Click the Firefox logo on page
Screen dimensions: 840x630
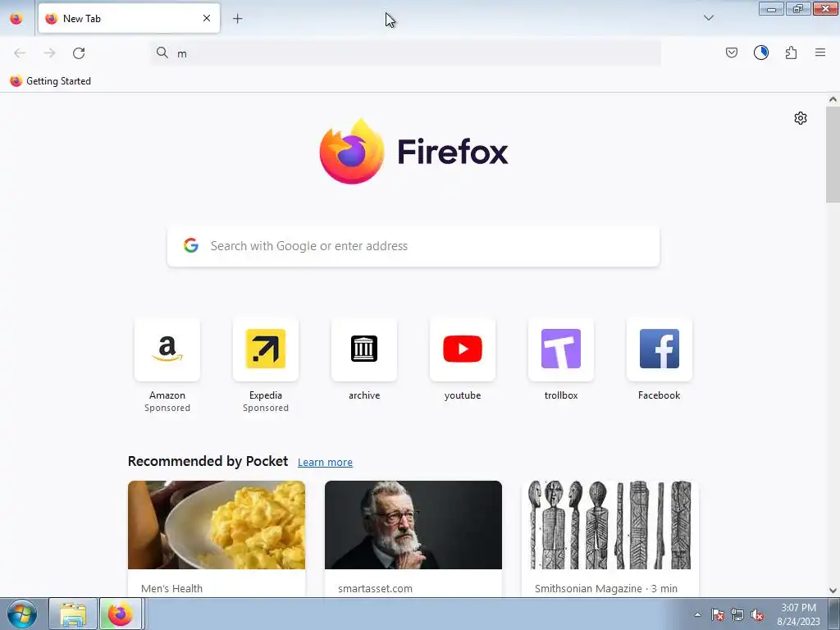click(413, 152)
